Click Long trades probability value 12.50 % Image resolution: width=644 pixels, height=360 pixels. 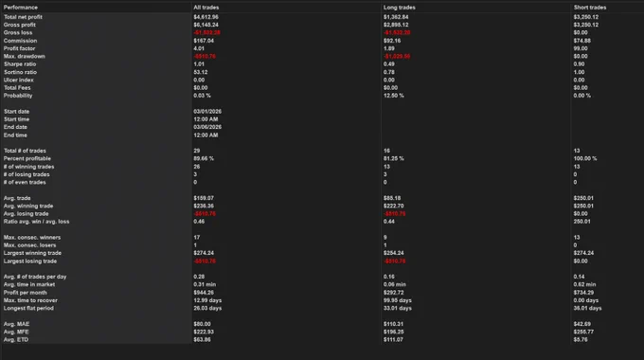[393, 96]
